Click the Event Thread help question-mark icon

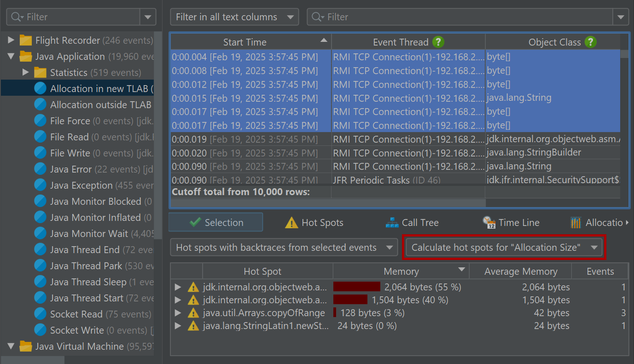tap(438, 42)
